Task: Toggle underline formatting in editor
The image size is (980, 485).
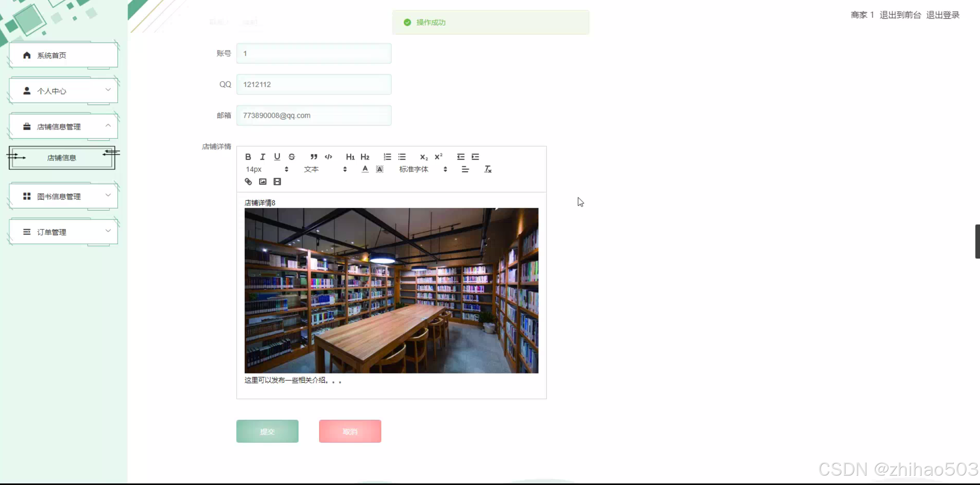Action: [277, 157]
